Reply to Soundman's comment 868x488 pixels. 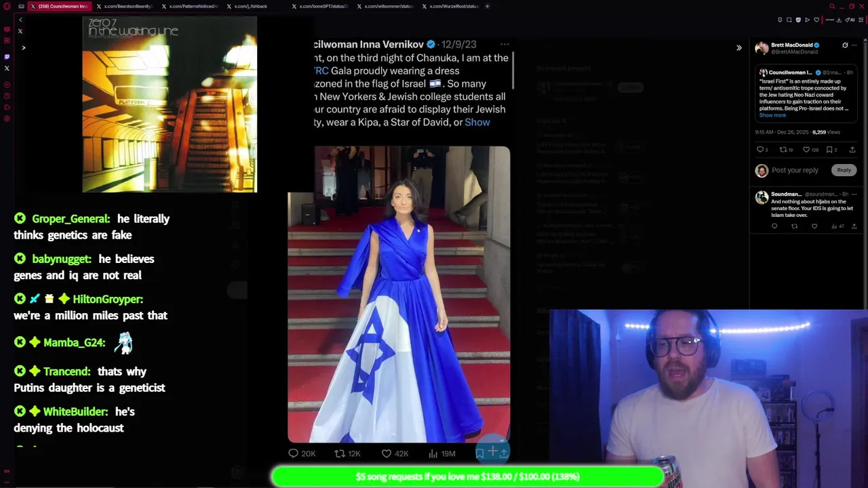coord(774,226)
